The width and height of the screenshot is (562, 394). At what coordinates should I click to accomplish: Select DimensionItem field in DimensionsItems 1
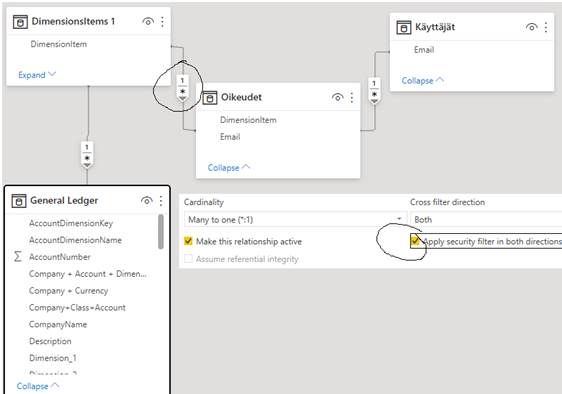(x=59, y=44)
